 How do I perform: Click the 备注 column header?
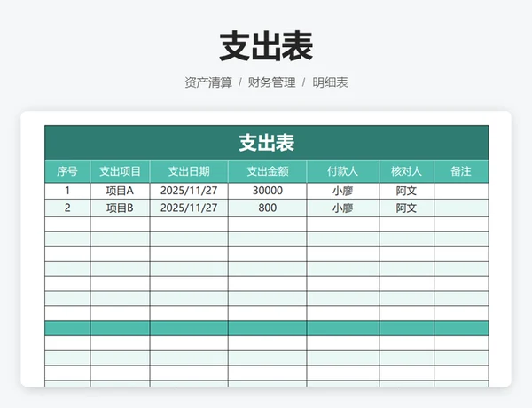click(x=461, y=171)
